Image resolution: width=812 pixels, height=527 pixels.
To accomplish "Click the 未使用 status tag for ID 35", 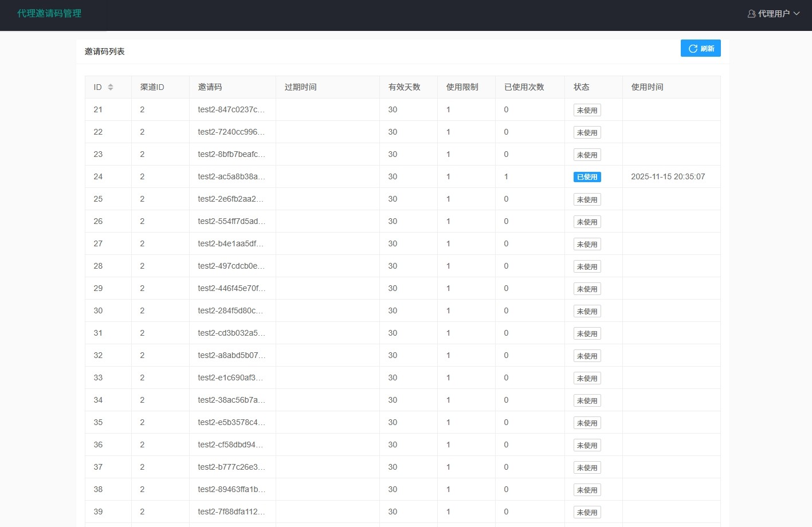I will pyautogui.click(x=587, y=423).
